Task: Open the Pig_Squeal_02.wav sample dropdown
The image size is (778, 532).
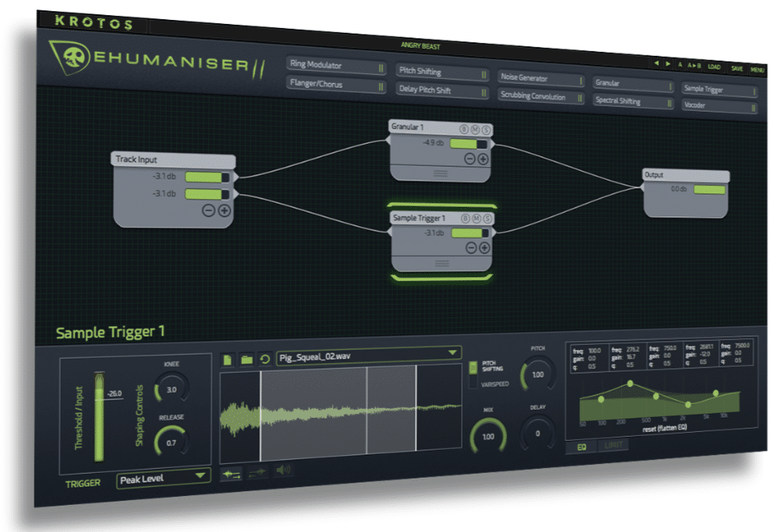Action: point(369,355)
